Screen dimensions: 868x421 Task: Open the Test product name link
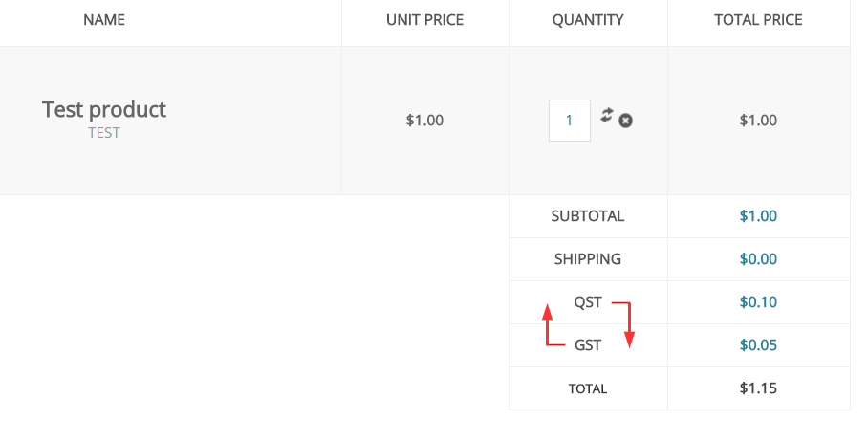click(x=104, y=109)
